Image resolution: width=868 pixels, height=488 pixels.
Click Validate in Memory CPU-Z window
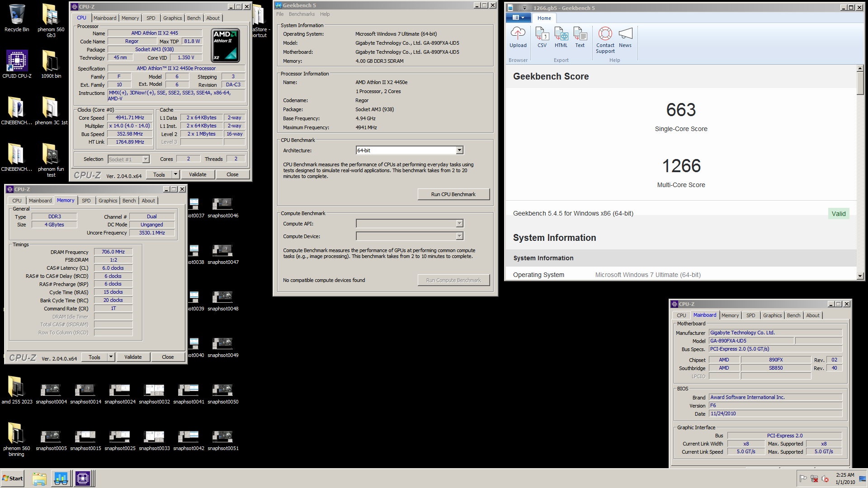click(133, 357)
